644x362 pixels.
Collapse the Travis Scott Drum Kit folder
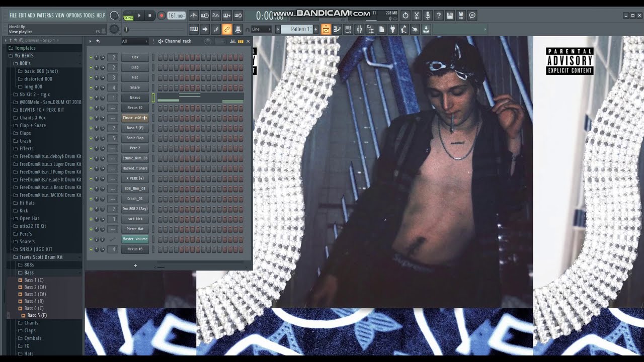tap(41, 257)
